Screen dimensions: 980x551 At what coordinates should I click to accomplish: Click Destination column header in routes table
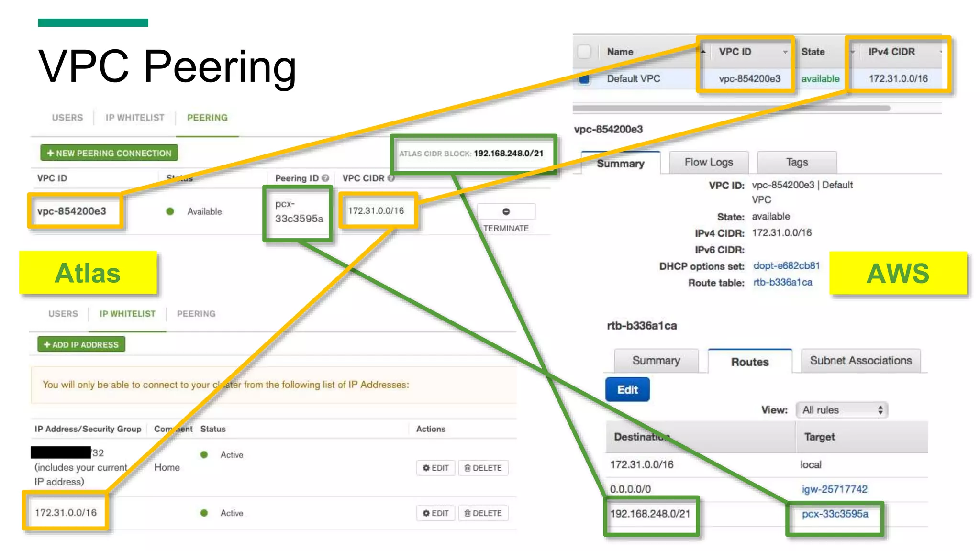(x=642, y=437)
